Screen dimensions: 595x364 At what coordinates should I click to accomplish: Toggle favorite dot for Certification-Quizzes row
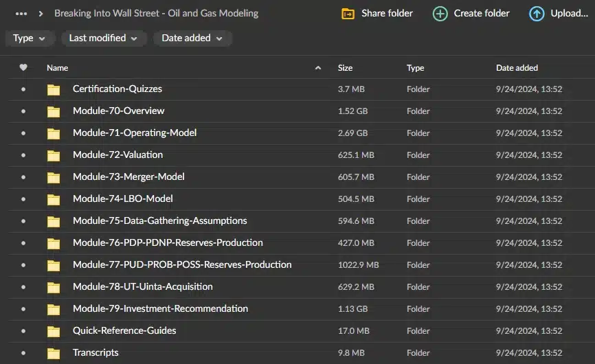pyautogui.click(x=23, y=89)
